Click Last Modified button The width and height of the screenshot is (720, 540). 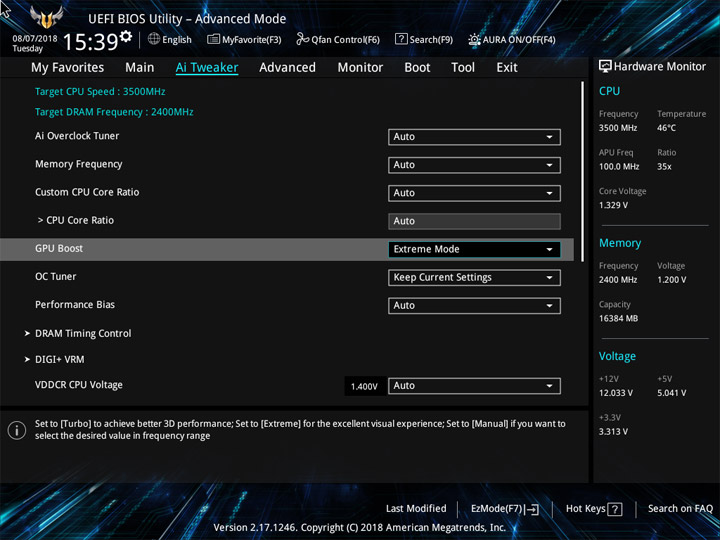[416, 508]
